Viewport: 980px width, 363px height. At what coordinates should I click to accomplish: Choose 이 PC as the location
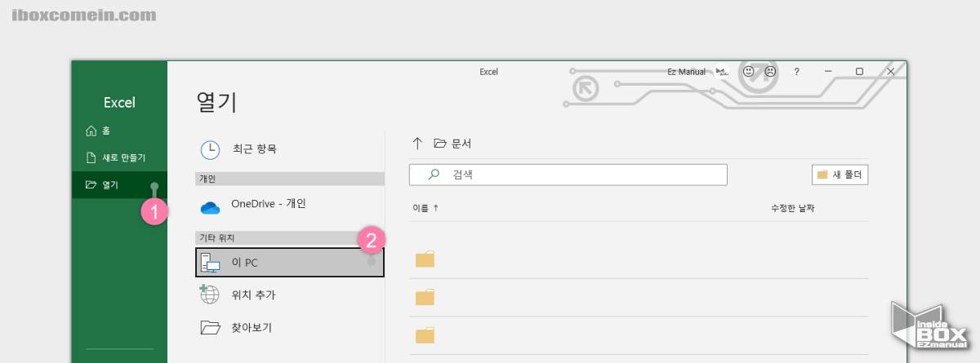[289, 263]
